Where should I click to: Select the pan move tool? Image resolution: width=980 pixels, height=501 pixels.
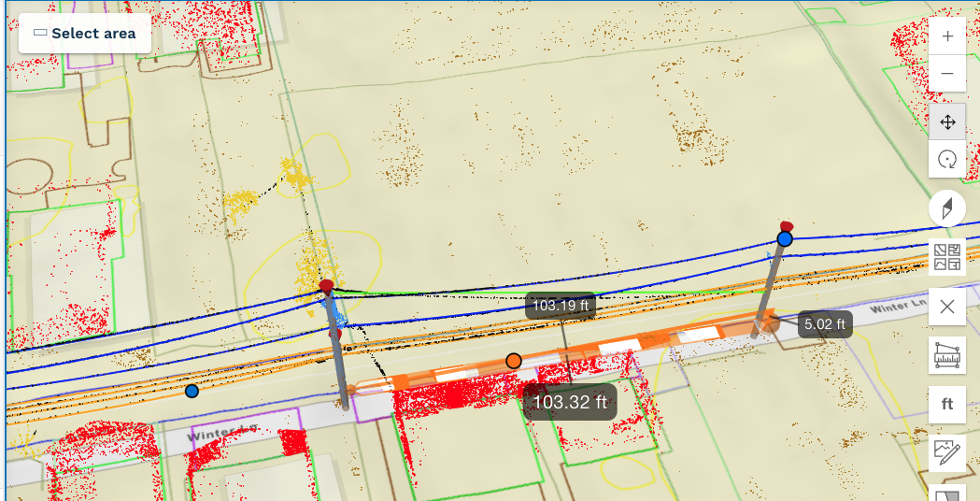tap(947, 122)
